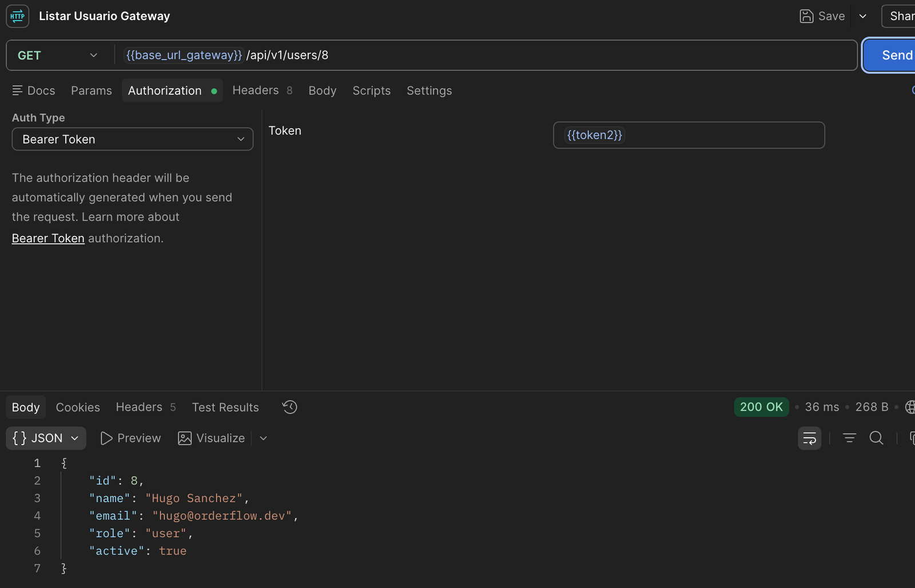
Task: Switch to the Test Results tab
Action: pos(225,407)
